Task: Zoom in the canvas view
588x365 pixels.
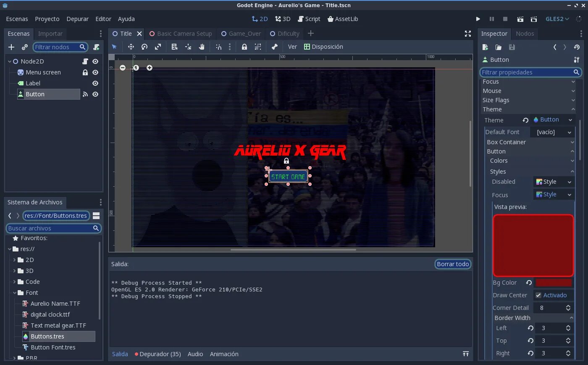Action: (x=150, y=68)
